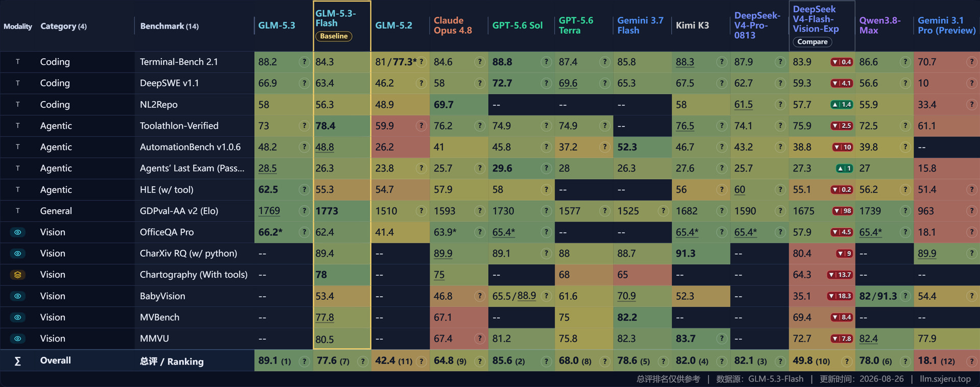The image size is (980, 387).
Task: Click the underlined 1769 GDPval score for GLM-5.3
Action: coord(269,211)
